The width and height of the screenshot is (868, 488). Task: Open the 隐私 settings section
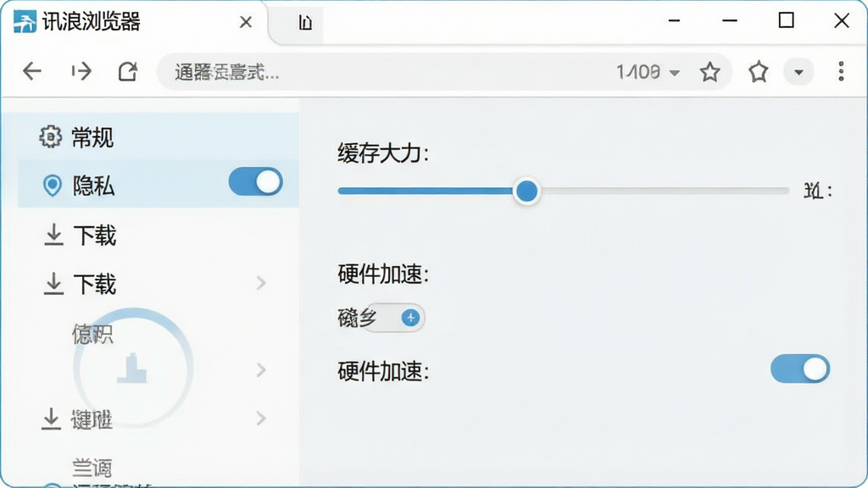159,185
